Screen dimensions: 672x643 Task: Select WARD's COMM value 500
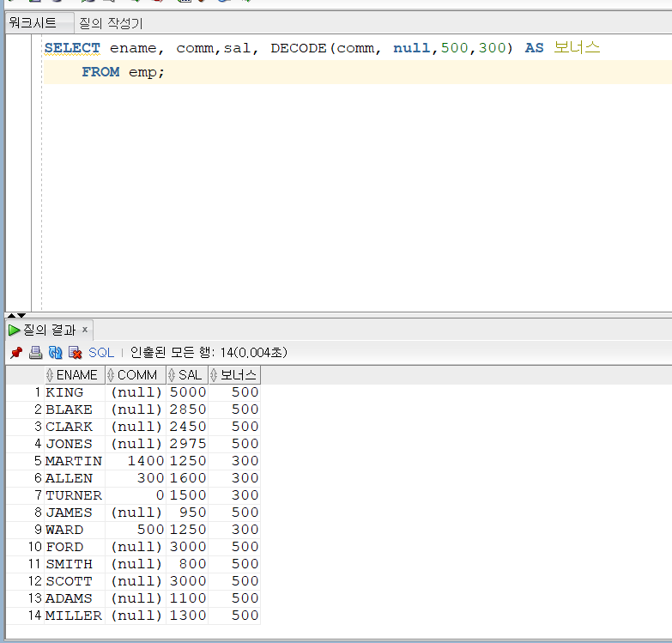pos(136,530)
